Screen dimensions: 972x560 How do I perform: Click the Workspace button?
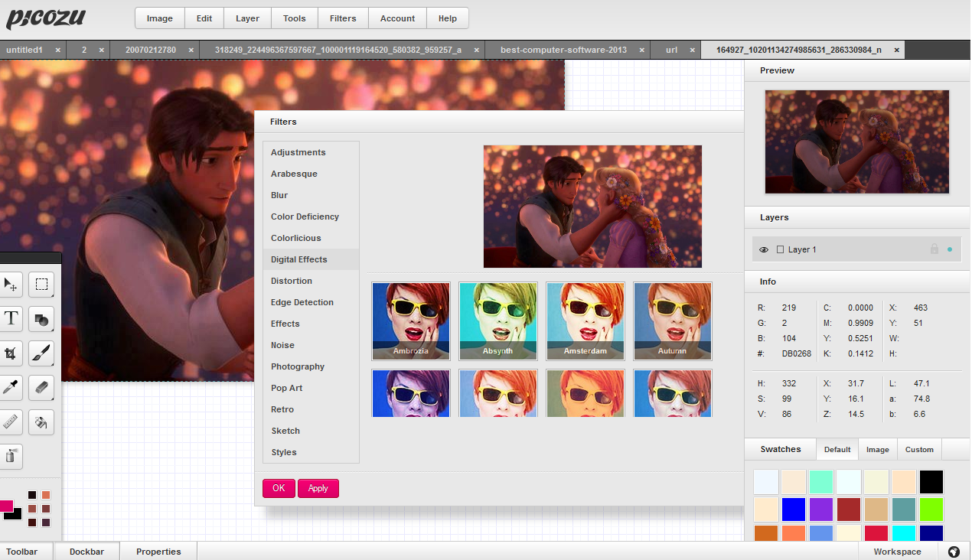pyautogui.click(x=897, y=552)
